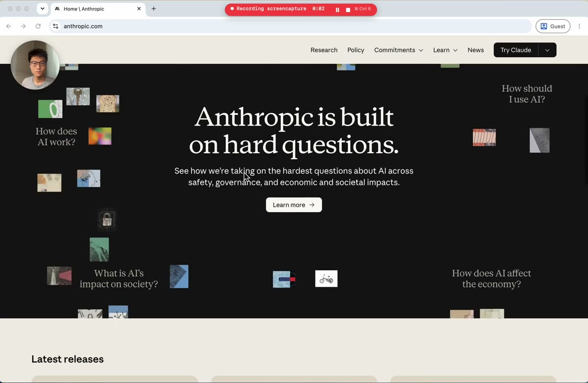Click the address bar showing anthropic.com
The image size is (588, 383).
(x=290, y=26)
